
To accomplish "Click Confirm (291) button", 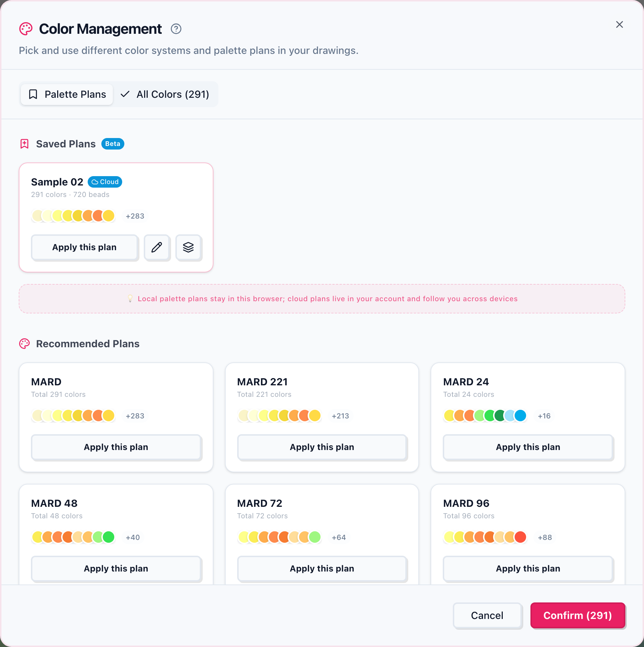I will coord(578,616).
